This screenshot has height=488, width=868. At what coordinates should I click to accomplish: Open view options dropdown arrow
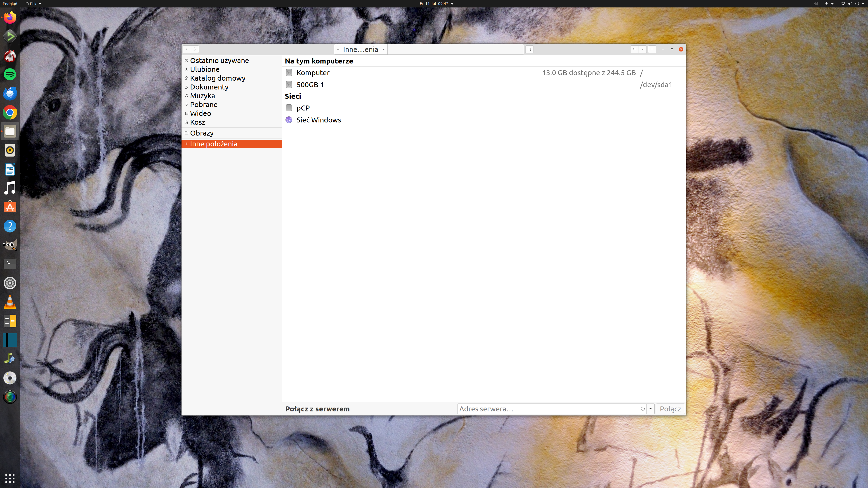pos(643,49)
